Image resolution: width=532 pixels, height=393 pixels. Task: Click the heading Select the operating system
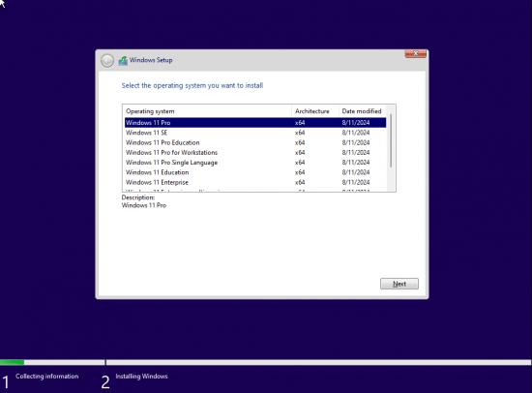192,85
